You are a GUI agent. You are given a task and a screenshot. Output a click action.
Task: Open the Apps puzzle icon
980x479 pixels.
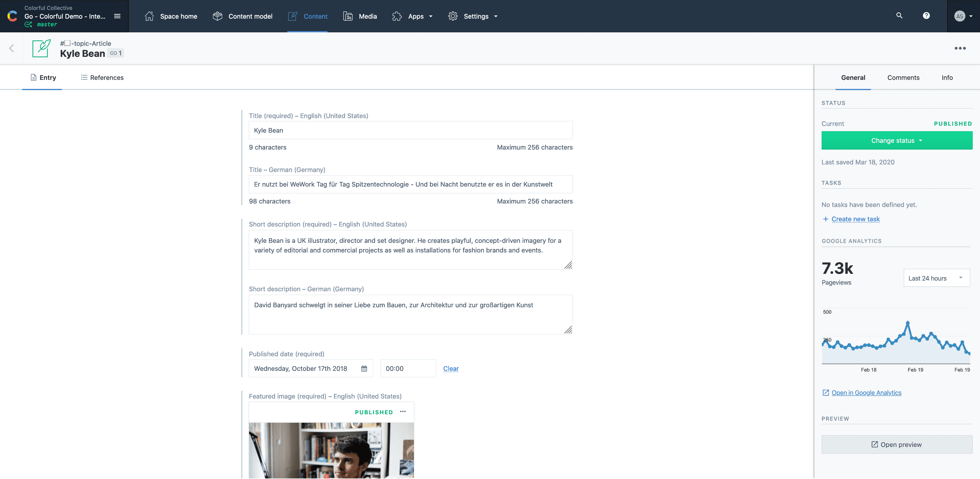(397, 16)
